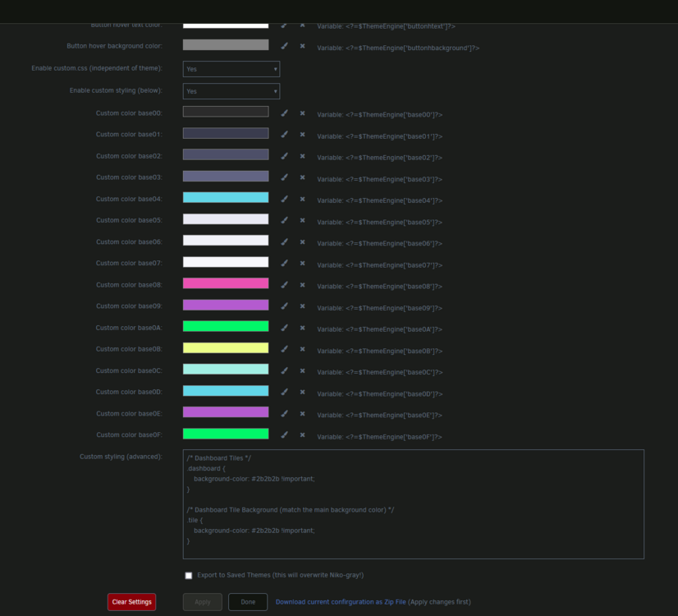
Task: Click the paintbrush icon for Custom color base08
Action: tap(284, 284)
